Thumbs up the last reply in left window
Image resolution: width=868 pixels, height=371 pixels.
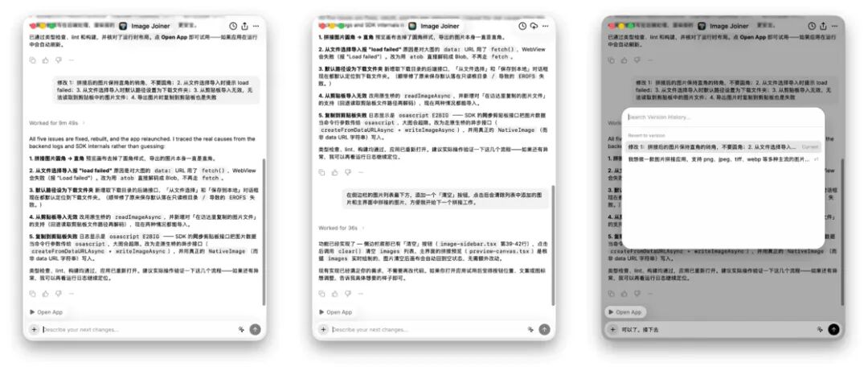[x=45, y=294]
